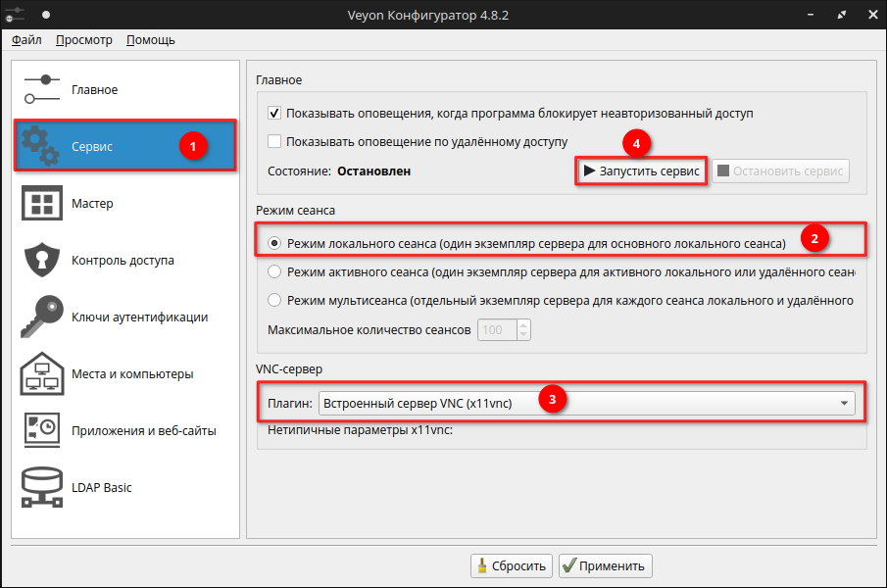Click the green checkmark on Применить

(x=569, y=565)
